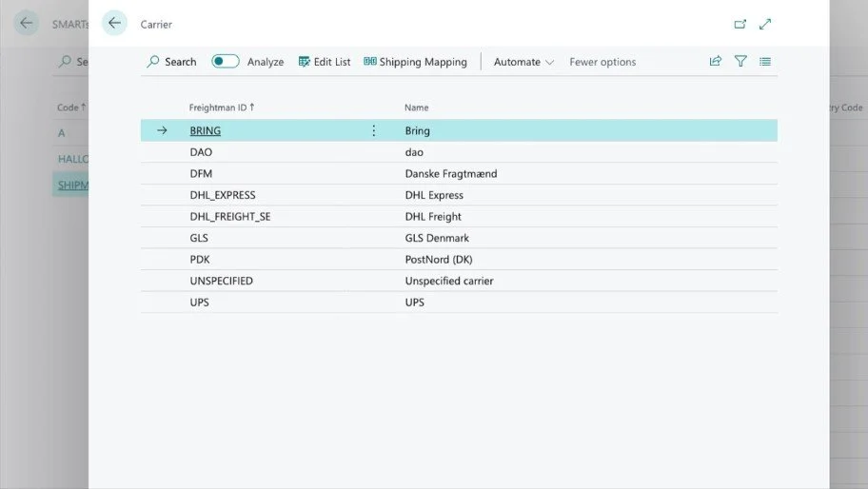Click the Code column header in background
The width and height of the screenshot is (868, 489).
coord(71,108)
